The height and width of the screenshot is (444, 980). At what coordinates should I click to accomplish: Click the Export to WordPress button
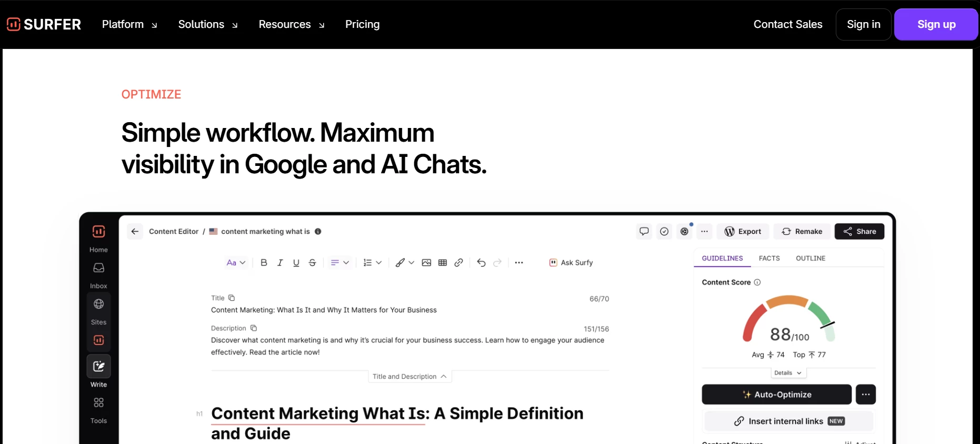743,231
